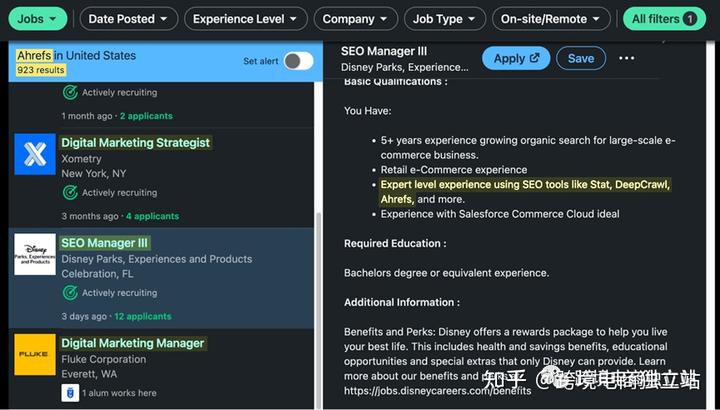Click the Disney Parks logo thumbnail
Image resolution: width=720 pixels, height=410 pixels.
point(35,254)
